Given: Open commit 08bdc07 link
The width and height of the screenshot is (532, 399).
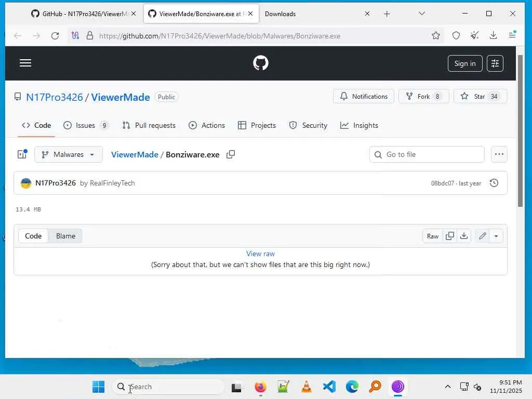Looking at the screenshot, I should click(443, 183).
